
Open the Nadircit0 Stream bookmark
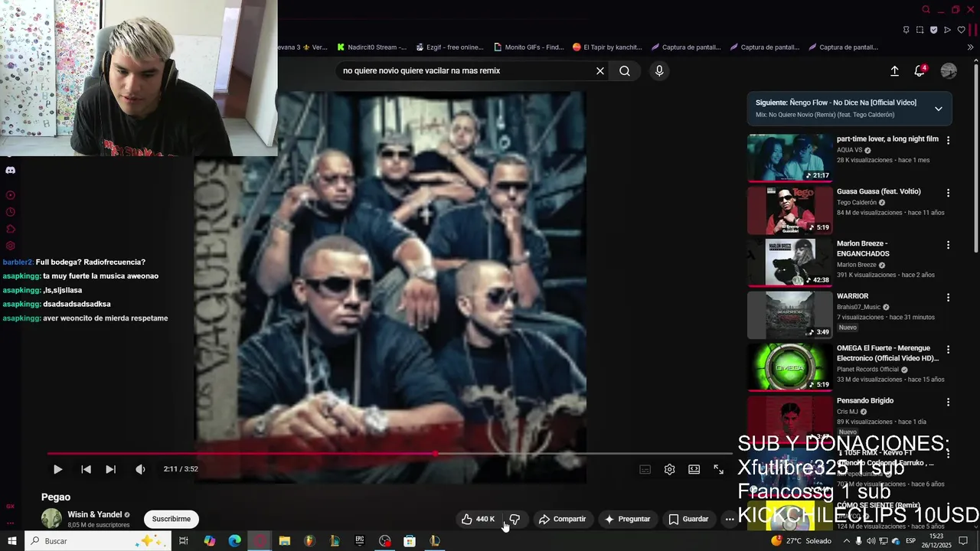[x=371, y=47]
